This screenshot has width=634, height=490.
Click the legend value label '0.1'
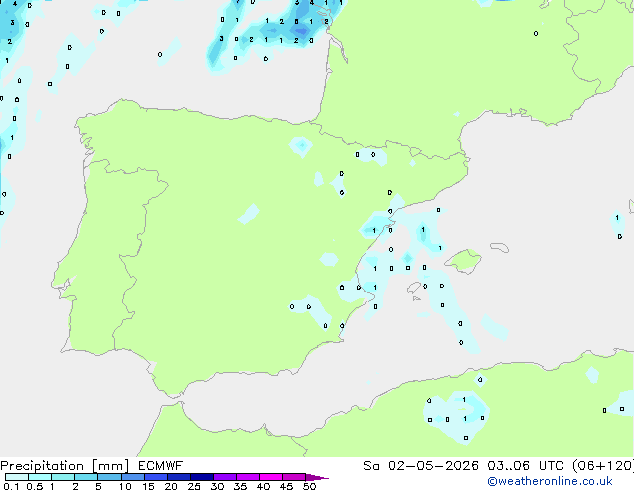tap(11, 486)
